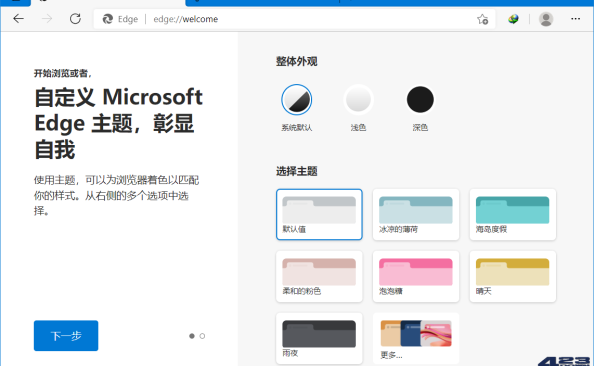Click the 整体外观 heading text
Screen dimensions: 594x366
(297, 61)
